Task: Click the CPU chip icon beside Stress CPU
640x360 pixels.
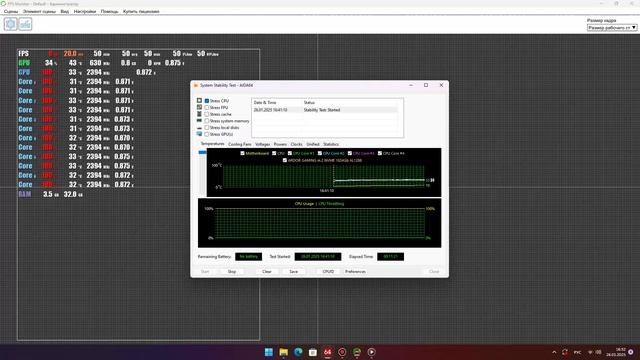Action: 199,100
